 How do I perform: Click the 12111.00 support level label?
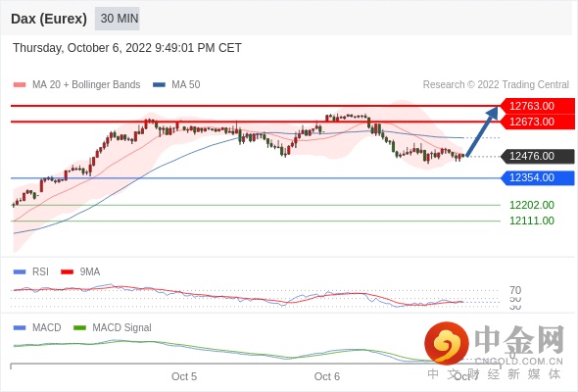coord(532,220)
